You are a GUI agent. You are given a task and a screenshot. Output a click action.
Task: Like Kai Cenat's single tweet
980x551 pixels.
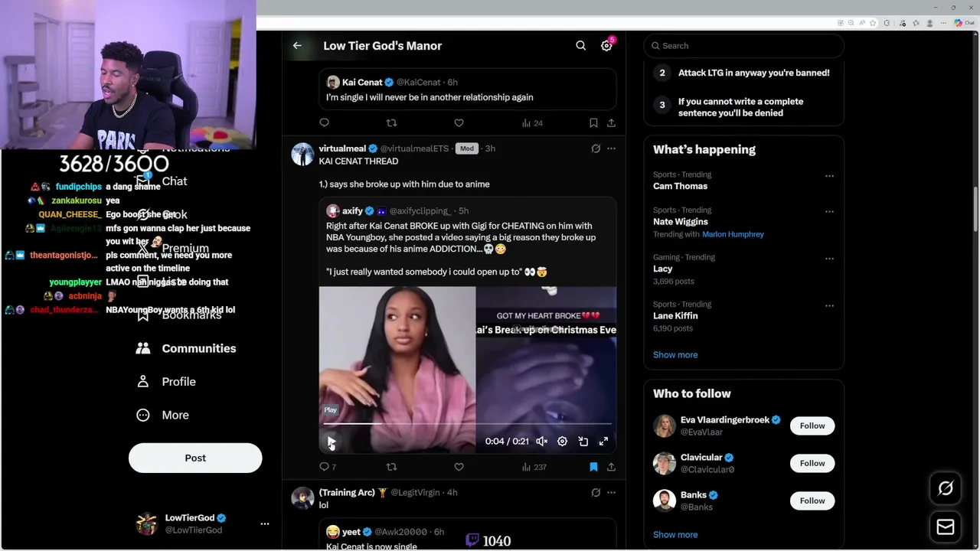pos(459,122)
